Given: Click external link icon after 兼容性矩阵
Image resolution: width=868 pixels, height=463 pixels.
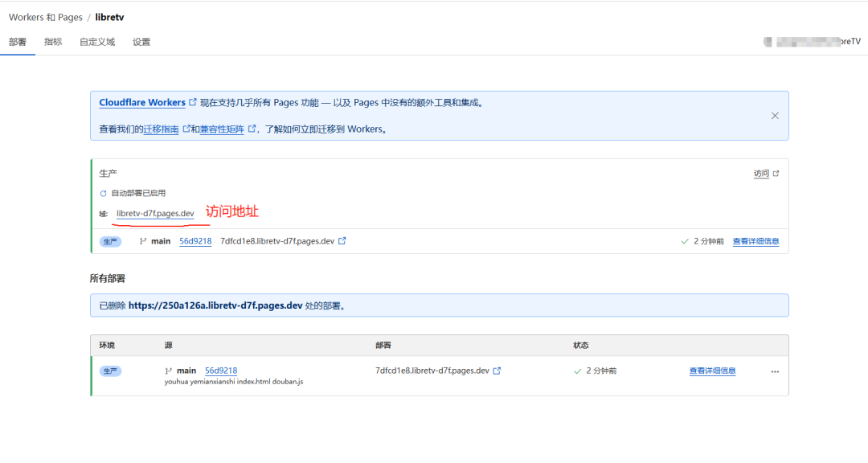Looking at the screenshot, I should pyautogui.click(x=252, y=129).
